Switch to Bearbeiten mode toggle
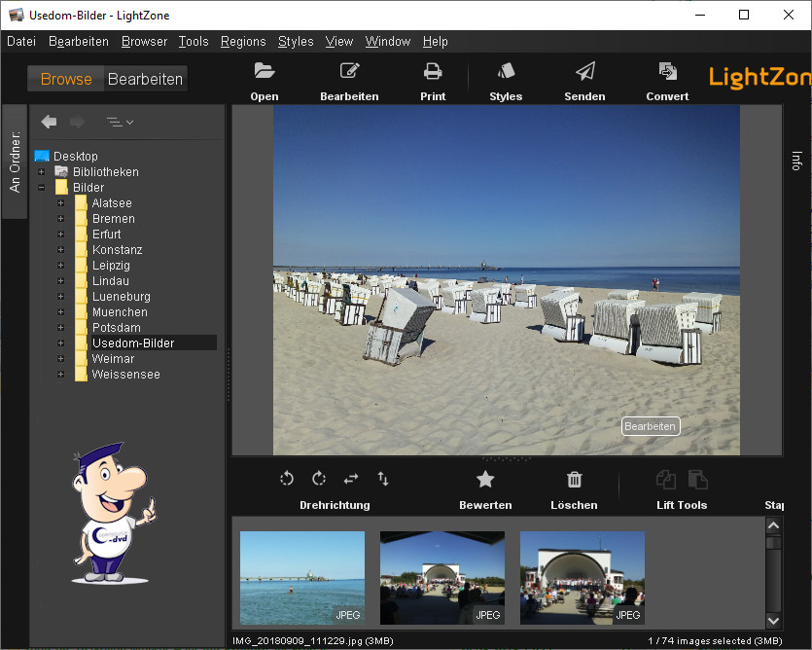812x650 pixels. coord(145,79)
